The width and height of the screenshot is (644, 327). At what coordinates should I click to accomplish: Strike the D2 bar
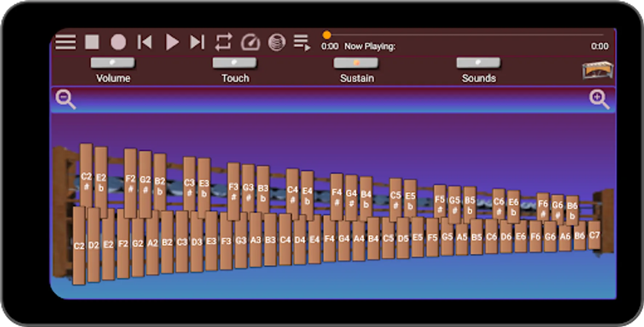coord(93,245)
